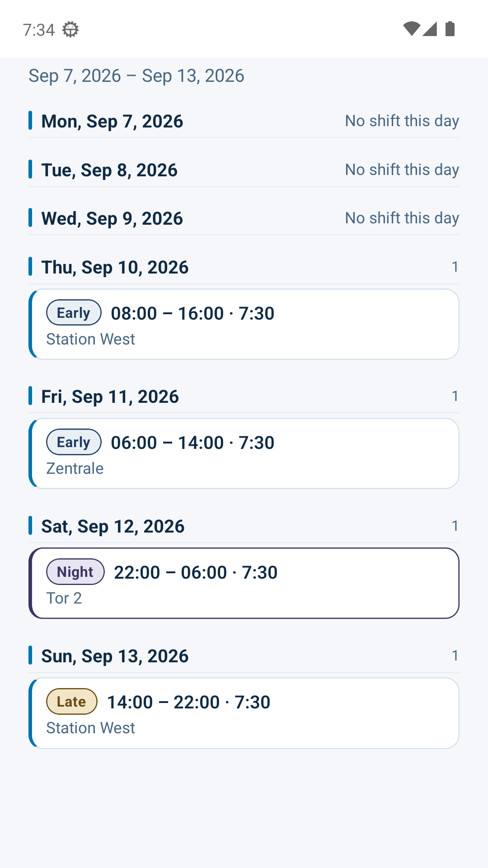Viewport: 488px width, 868px height.
Task: Tap the cellular signal status icon
Action: pyautogui.click(x=430, y=29)
